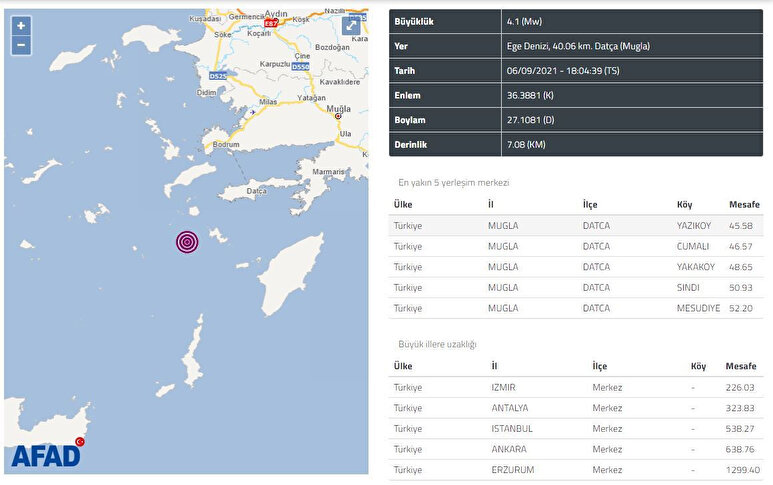
Task: Select the ISTANBUL row in cities table
Action: coord(580,428)
